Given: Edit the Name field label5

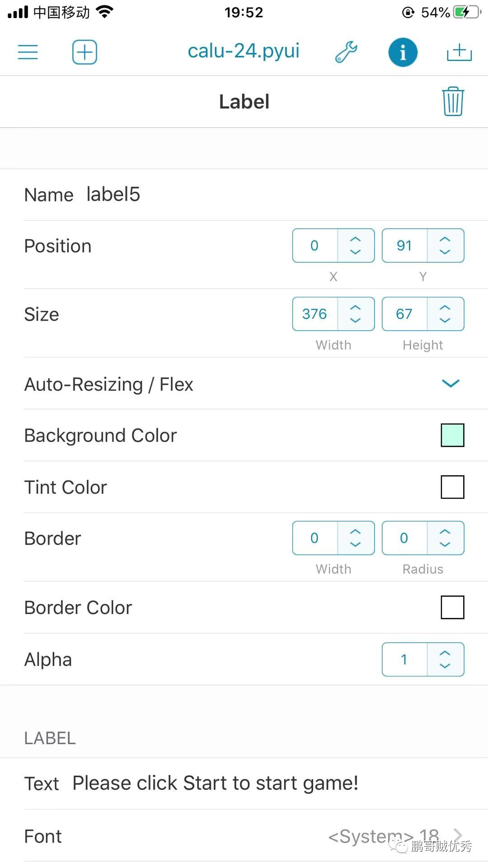Looking at the screenshot, I should click(113, 194).
